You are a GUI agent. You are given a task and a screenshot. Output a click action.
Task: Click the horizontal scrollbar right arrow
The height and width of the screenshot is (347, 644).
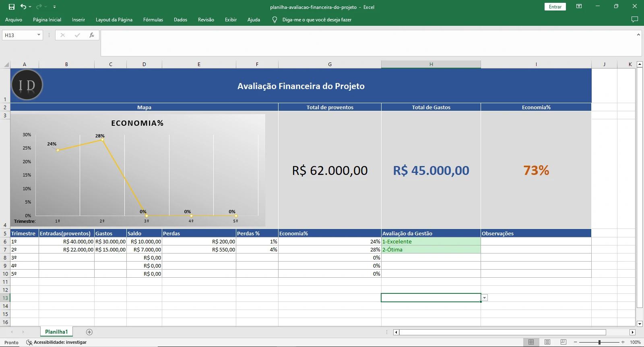[632, 332]
